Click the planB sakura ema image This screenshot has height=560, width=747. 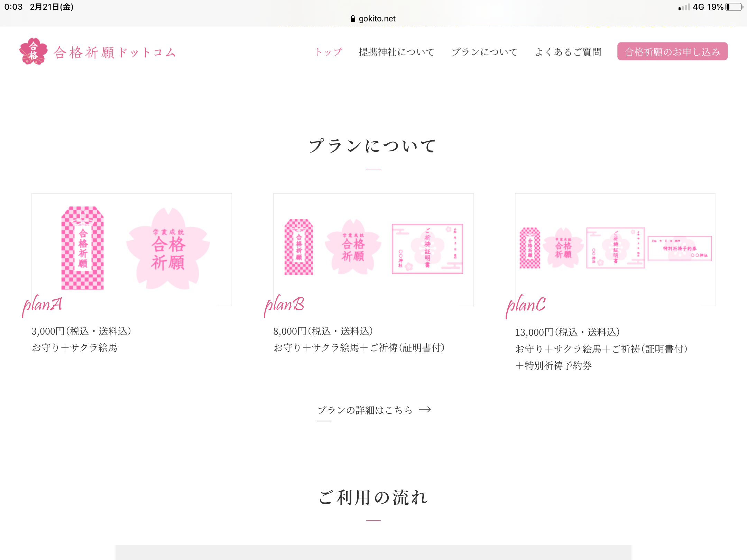[353, 247]
